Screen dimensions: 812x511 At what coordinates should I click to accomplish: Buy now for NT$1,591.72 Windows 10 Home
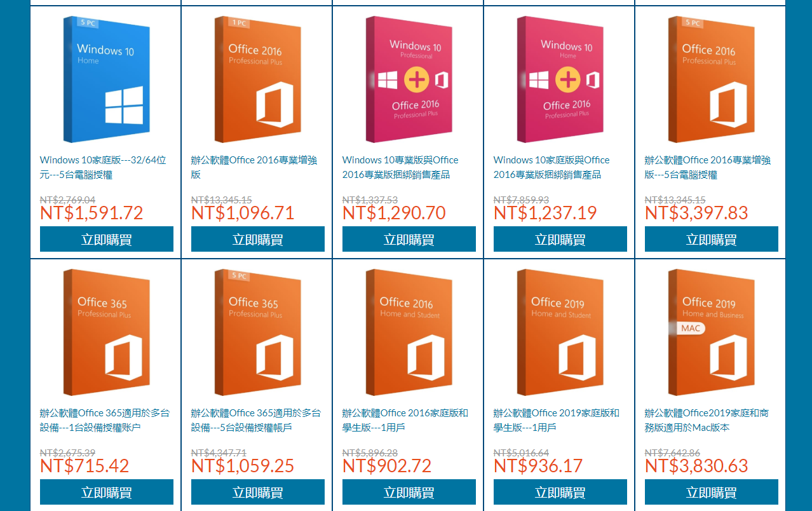pyautogui.click(x=107, y=239)
